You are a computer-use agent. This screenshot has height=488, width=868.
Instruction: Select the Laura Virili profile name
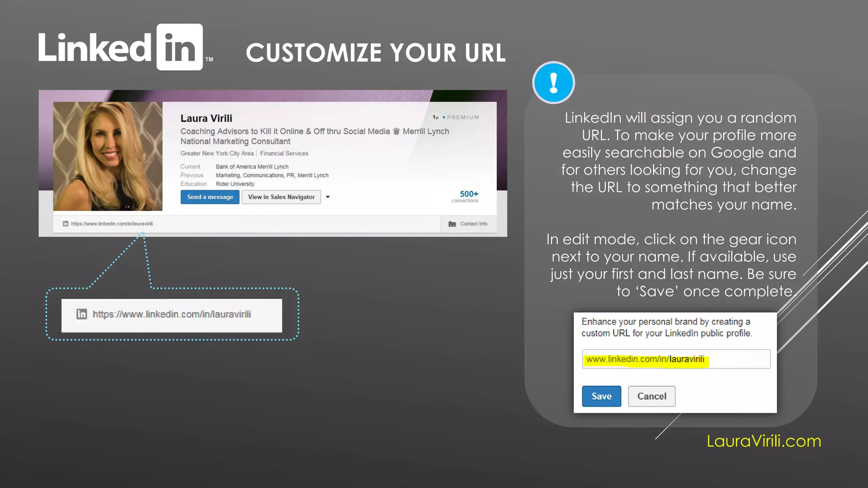pos(206,118)
